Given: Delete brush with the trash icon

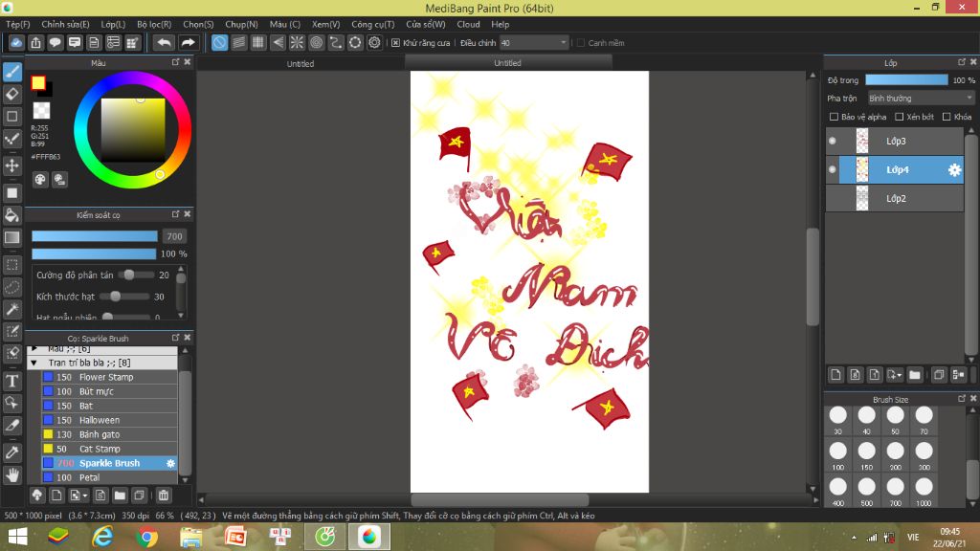Looking at the screenshot, I should pyautogui.click(x=164, y=496).
